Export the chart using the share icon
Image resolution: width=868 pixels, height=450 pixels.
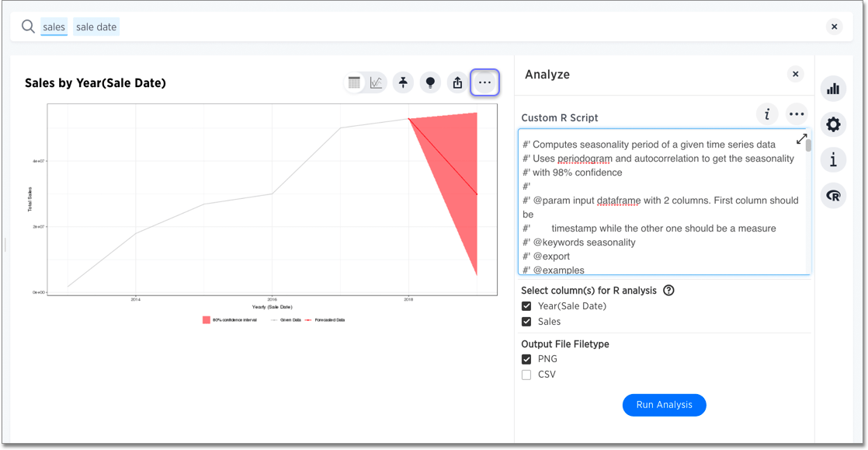457,82
